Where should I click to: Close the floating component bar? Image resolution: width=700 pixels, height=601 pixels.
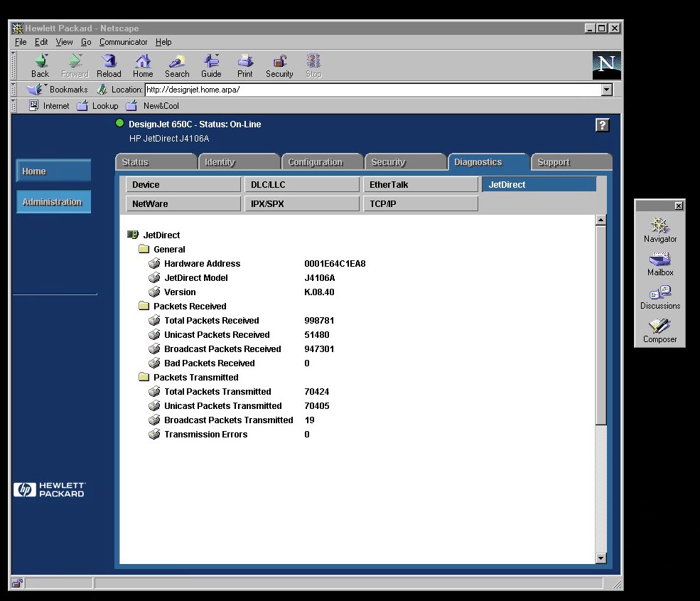(679, 206)
